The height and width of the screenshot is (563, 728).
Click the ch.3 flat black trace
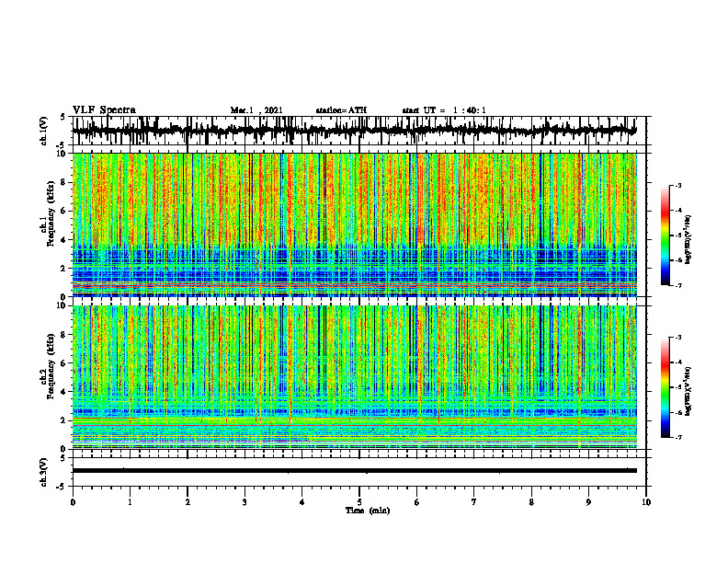[x=354, y=471]
